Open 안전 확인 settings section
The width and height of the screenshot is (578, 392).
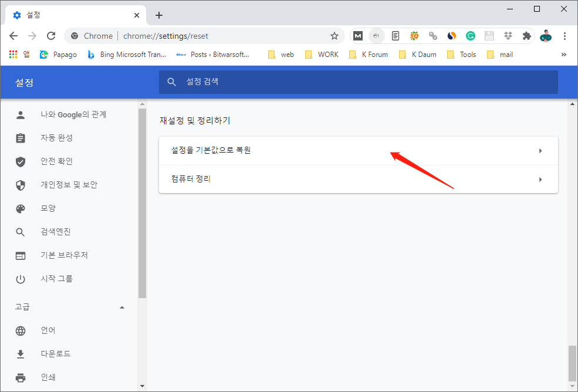69,161
